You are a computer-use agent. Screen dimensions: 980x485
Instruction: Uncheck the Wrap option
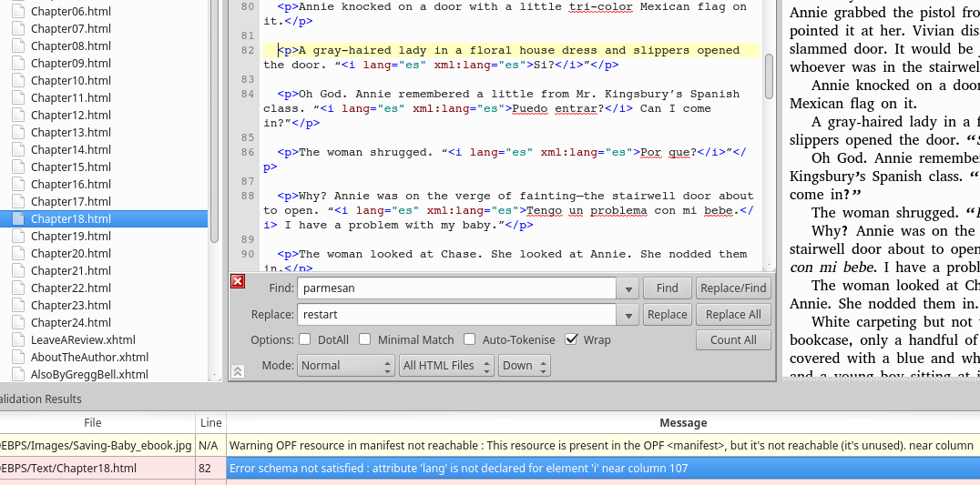571,339
